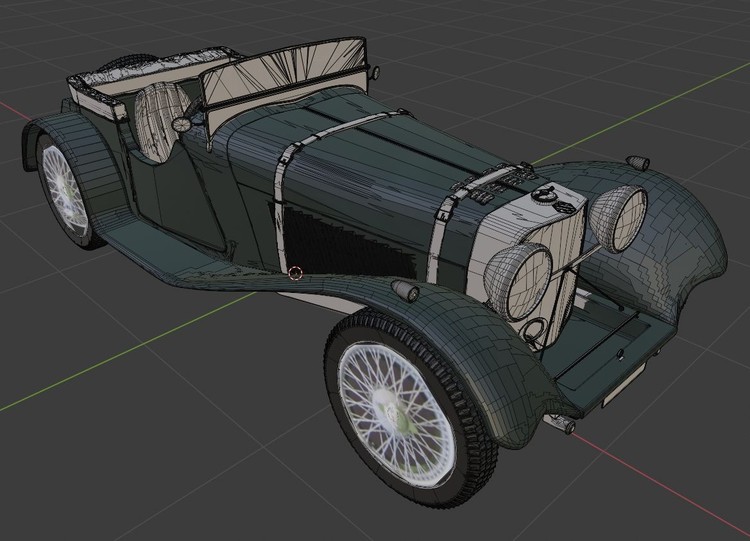This screenshot has width=750, height=541.
Task: Select the spoked front wheel hub
Action: (391, 405)
